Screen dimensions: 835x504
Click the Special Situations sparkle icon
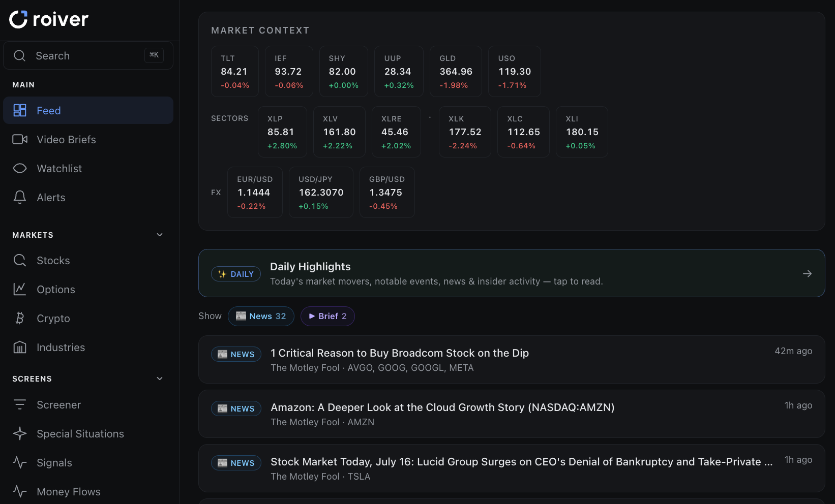(20, 433)
